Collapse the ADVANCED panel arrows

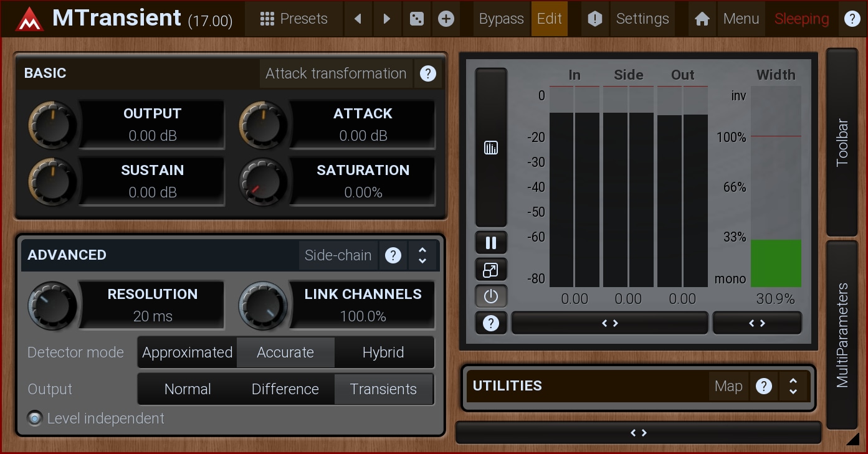[422, 255]
